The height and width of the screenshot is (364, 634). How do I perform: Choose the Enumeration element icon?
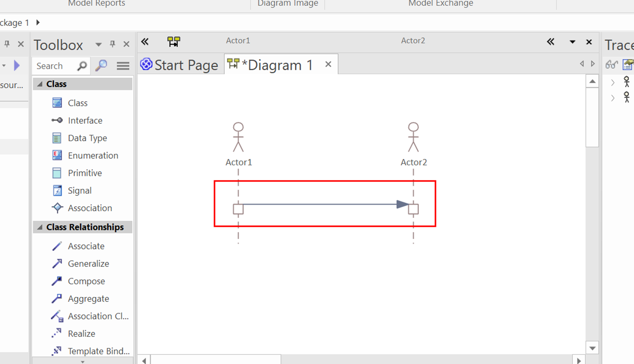pos(57,155)
